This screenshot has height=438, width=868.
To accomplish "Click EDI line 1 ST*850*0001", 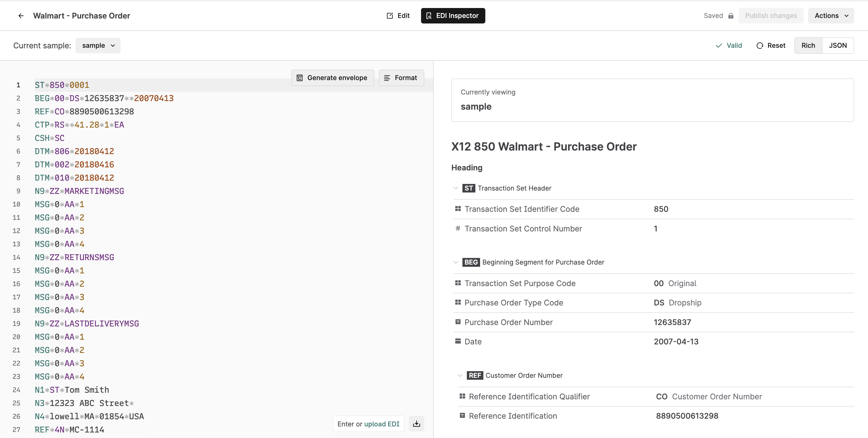I will coord(62,85).
